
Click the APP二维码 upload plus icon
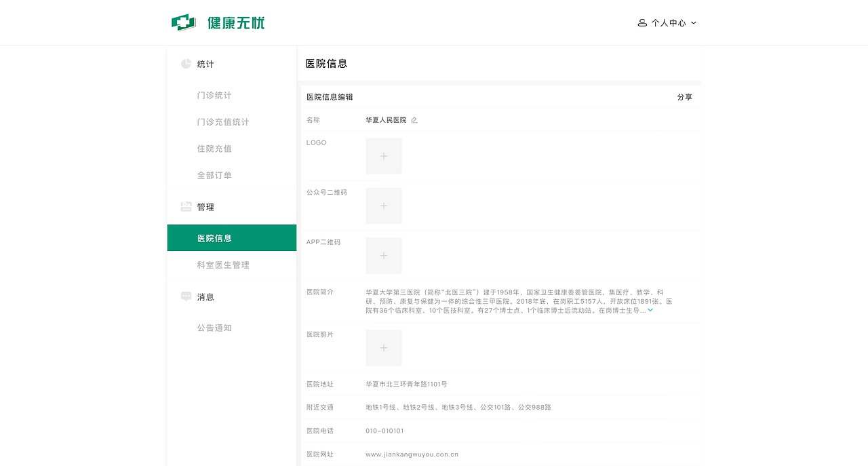(x=383, y=255)
